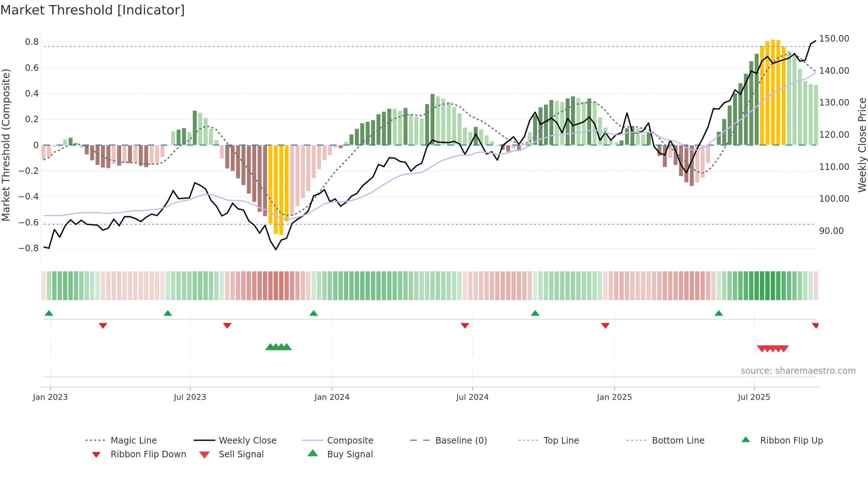868x488 pixels.
Task: Click the 0.6 composite axis label
Action: [32, 68]
